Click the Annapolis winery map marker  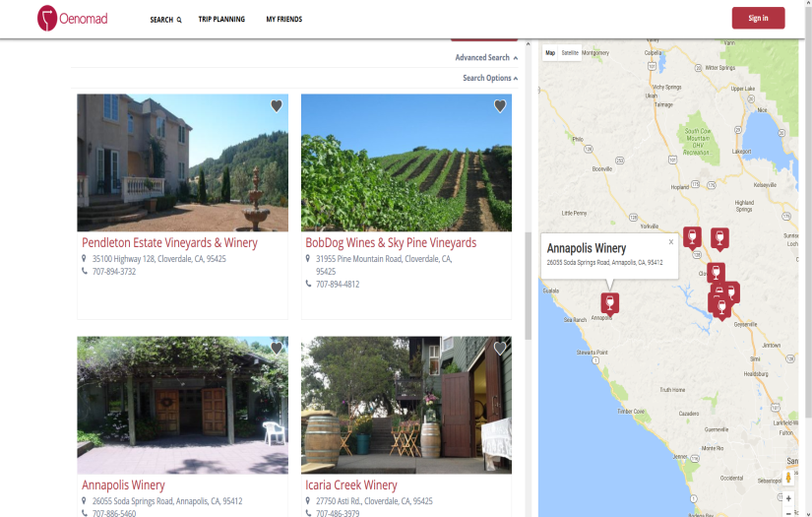[610, 302]
